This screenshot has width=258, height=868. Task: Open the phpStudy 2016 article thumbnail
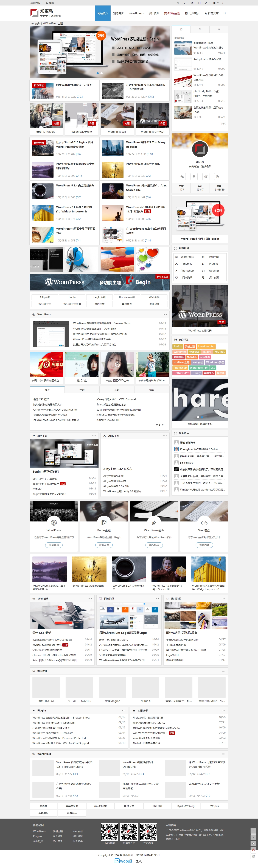pyautogui.click(x=183, y=96)
